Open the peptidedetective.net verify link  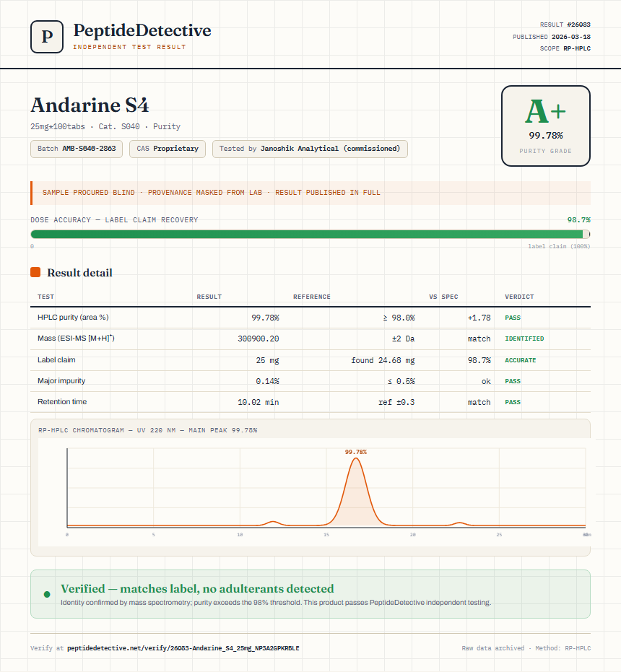pyautogui.click(x=183, y=648)
